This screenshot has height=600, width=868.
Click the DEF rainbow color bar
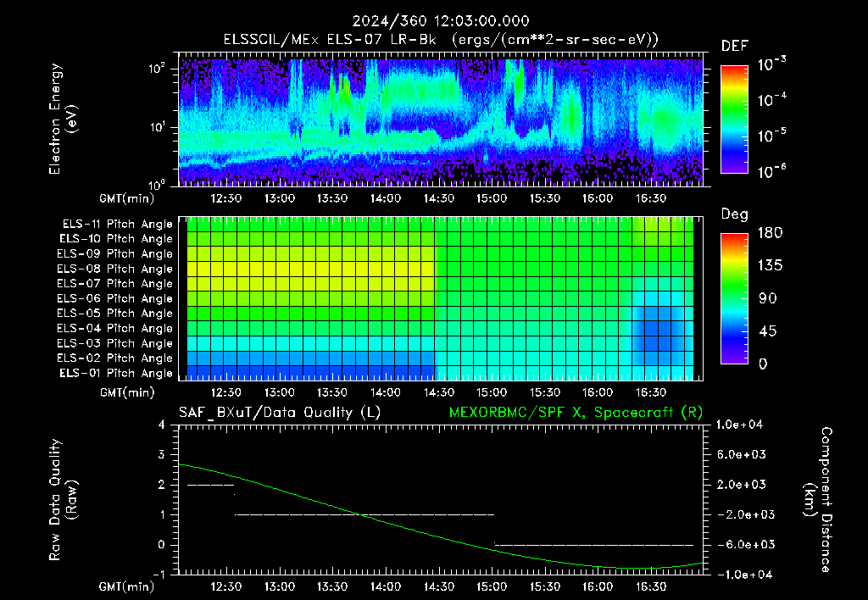734,119
